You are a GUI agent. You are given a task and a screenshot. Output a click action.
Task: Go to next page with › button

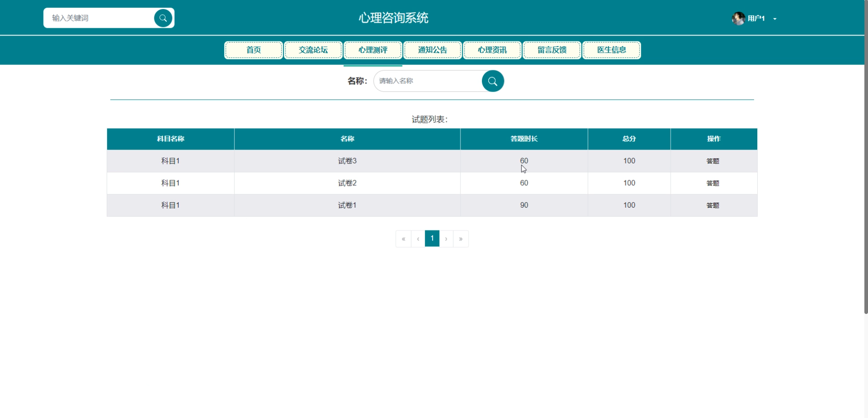(446, 239)
